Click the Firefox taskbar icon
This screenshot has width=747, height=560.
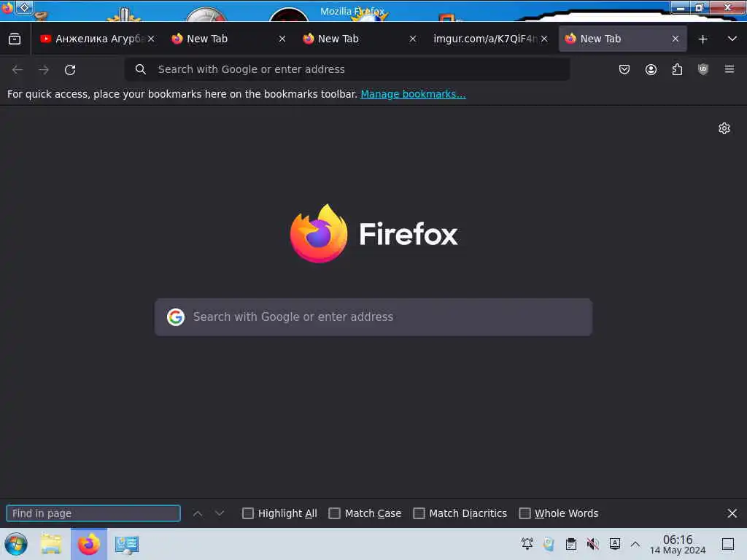tap(89, 544)
